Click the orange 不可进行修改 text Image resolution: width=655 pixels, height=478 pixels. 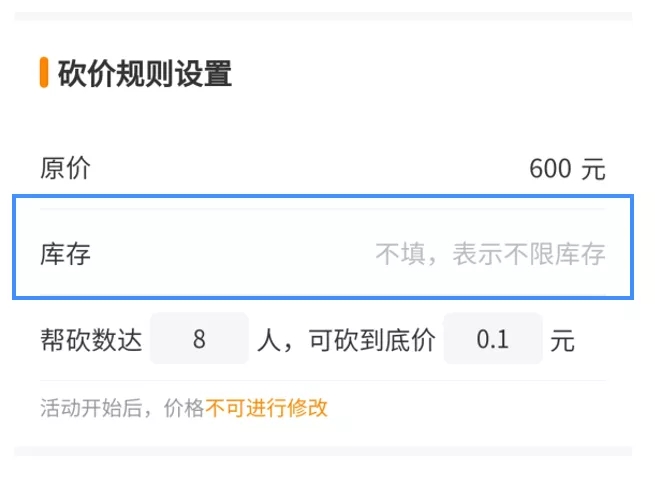pyautogui.click(x=267, y=408)
